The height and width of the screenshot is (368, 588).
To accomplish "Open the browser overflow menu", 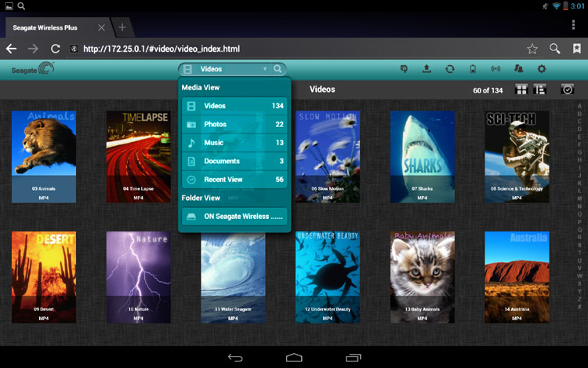I will (x=574, y=26).
